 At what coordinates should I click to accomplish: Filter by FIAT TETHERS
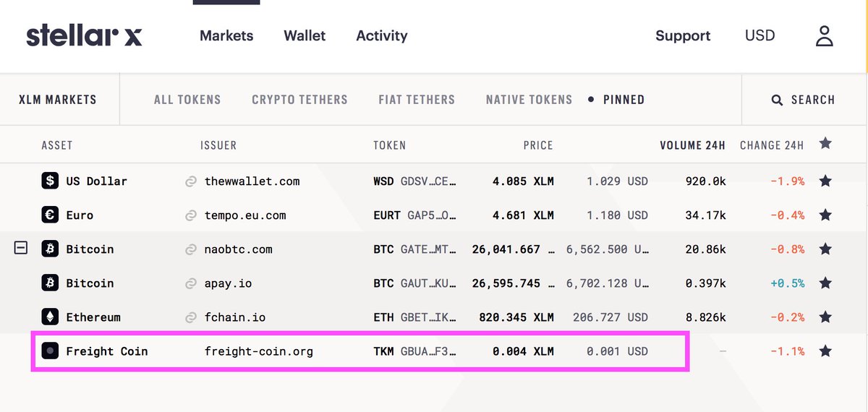pyautogui.click(x=417, y=100)
